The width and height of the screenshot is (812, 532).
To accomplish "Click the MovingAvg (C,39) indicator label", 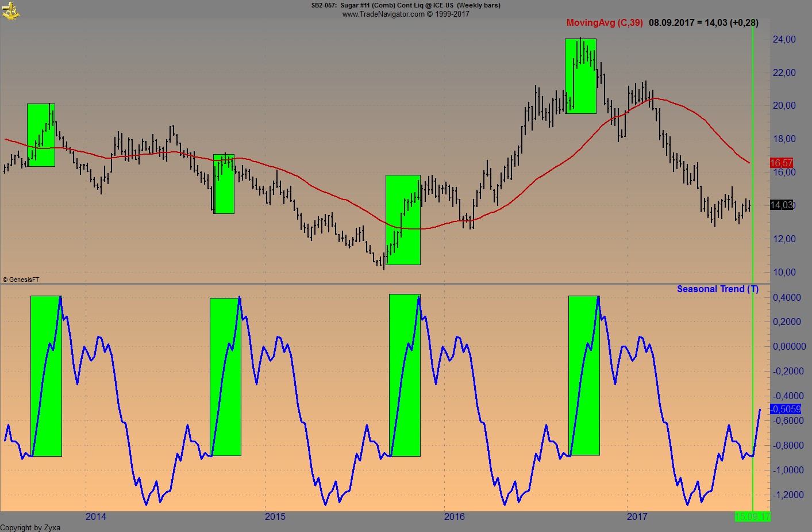I will [x=605, y=23].
